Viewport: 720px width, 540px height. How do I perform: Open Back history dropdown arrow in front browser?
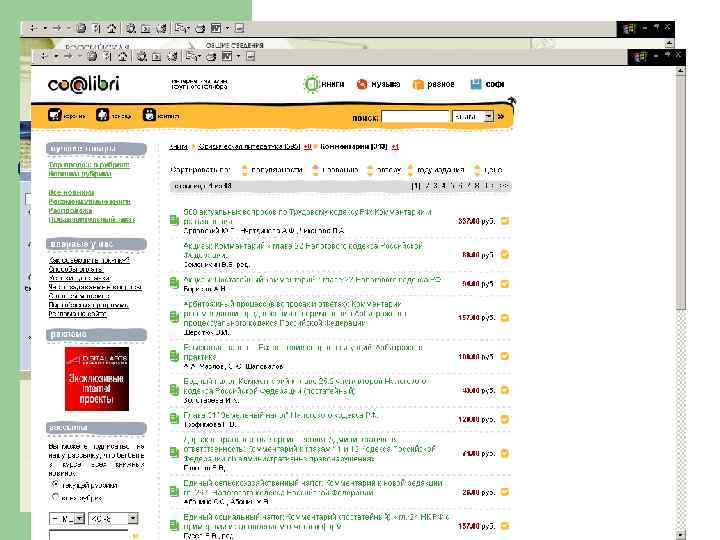pos(56,56)
